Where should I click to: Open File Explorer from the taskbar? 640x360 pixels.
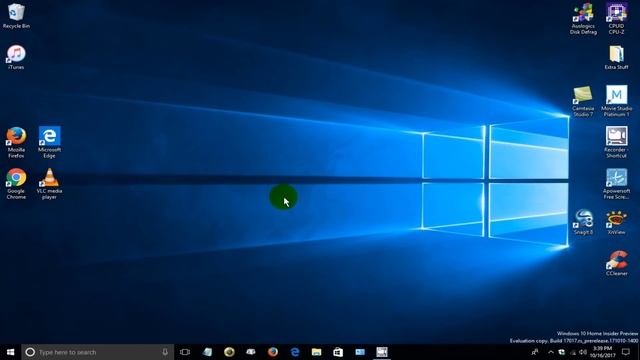pos(316,352)
